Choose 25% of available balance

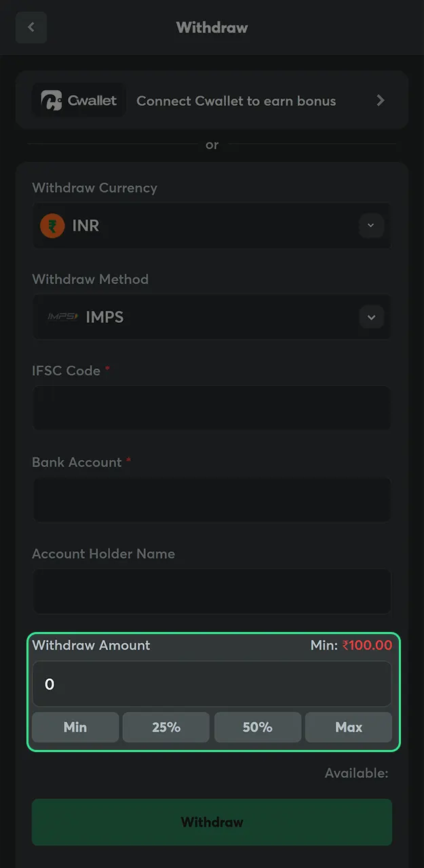[166, 727]
